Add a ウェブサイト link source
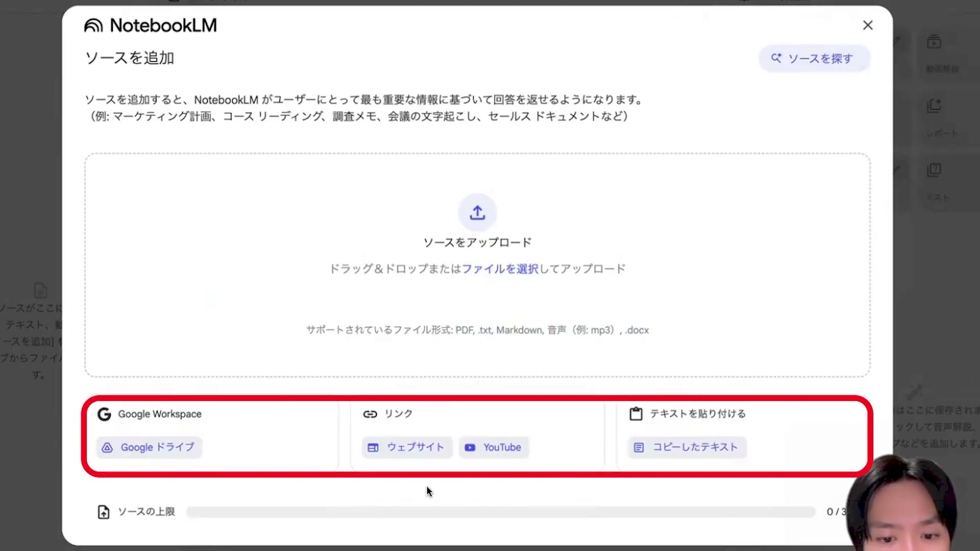This screenshot has width=980, height=551. (407, 447)
